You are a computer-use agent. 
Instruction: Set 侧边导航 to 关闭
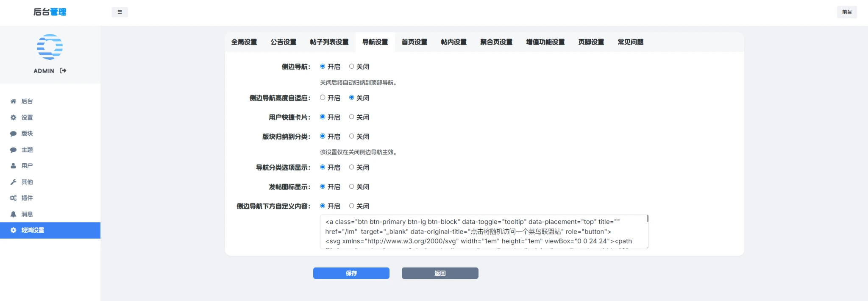351,66
